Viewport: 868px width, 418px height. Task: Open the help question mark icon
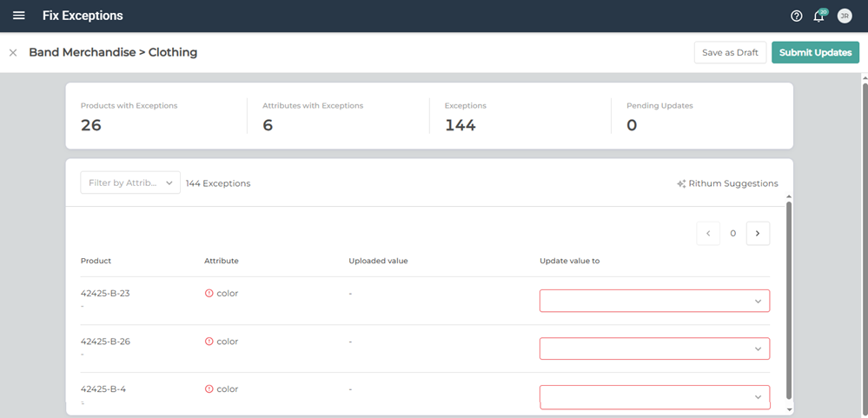[x=796, y=16]
